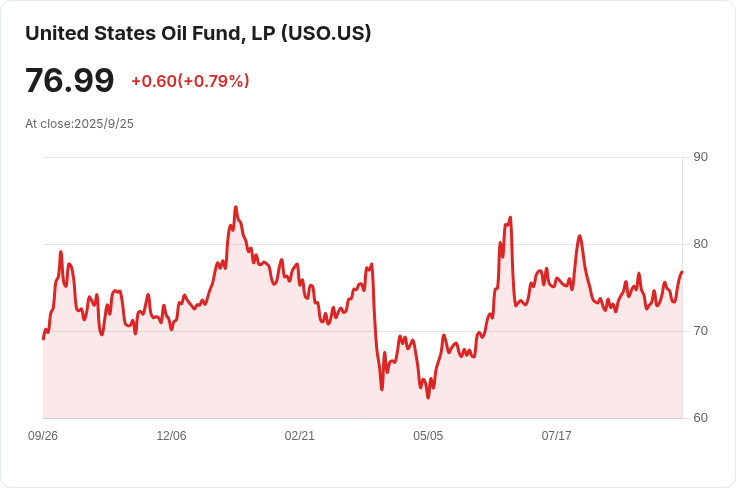736x488 pixels.
Task: Click the late-July peak near 81
Action: 579,236
